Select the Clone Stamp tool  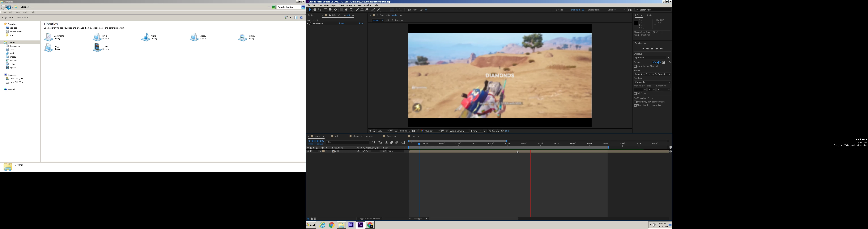point(362,10)
